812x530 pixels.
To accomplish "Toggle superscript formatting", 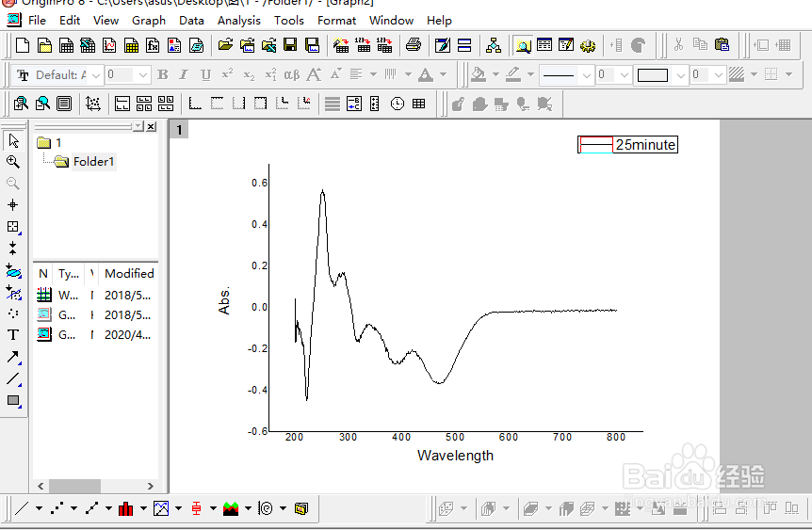I will pos(227,75).
